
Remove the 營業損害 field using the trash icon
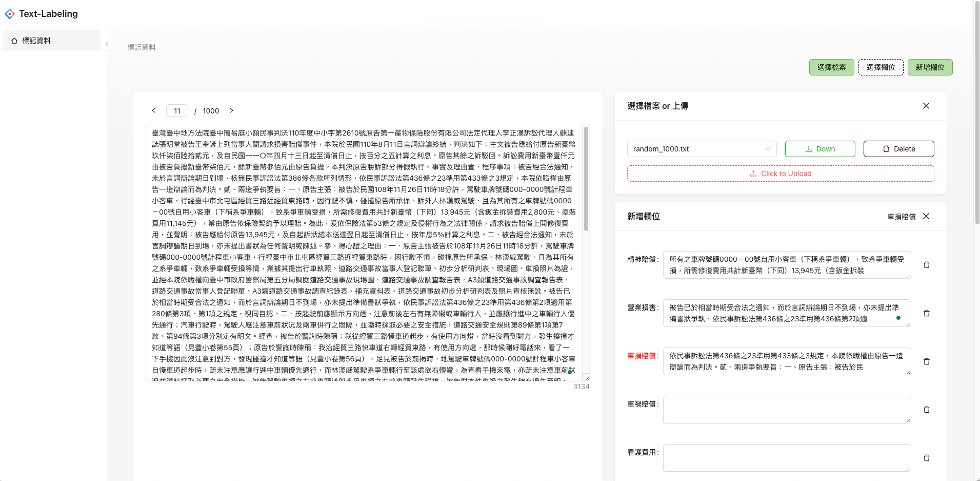[x=926, y=313]
